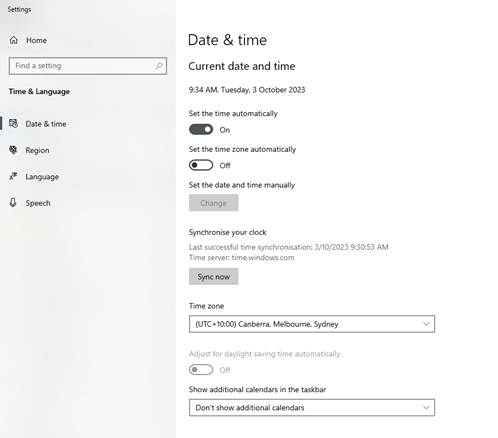The width and height of the screenshot is (498, 438).
Task: Toggle Set the time automatically switch
Action: [x=201, y=129]
